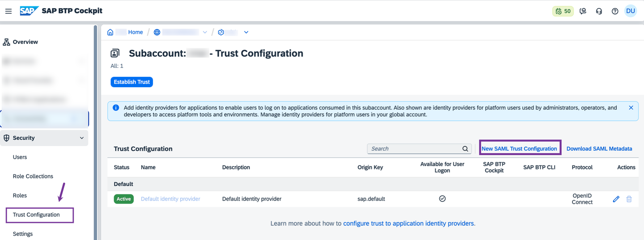Click the side navigation vertical scrollbar

[95, 132]
